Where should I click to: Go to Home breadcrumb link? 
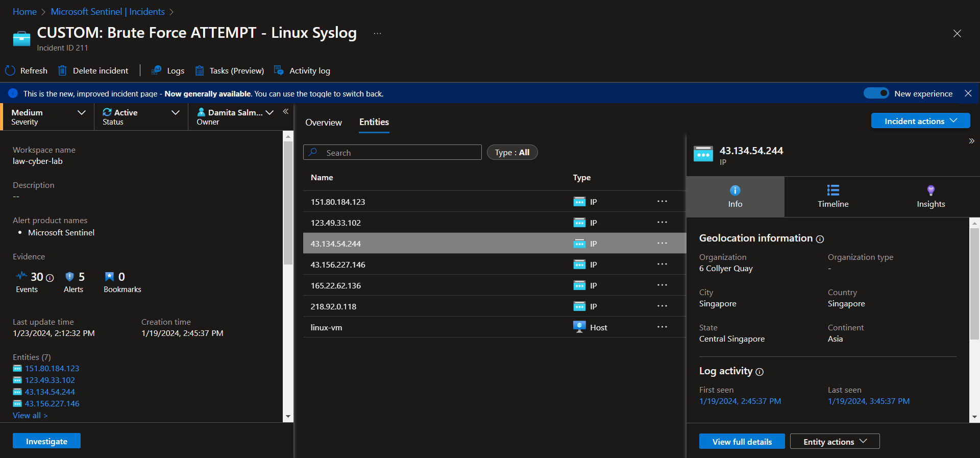24,12
